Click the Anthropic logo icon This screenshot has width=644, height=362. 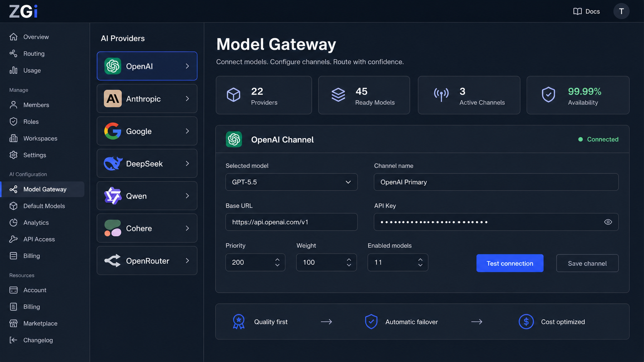click(x=113, y=98)
